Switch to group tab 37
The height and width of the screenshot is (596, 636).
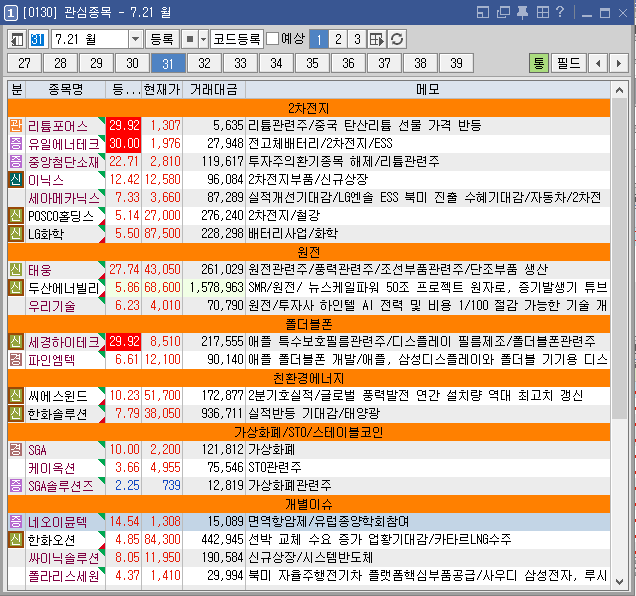click(x=384, y=63)
